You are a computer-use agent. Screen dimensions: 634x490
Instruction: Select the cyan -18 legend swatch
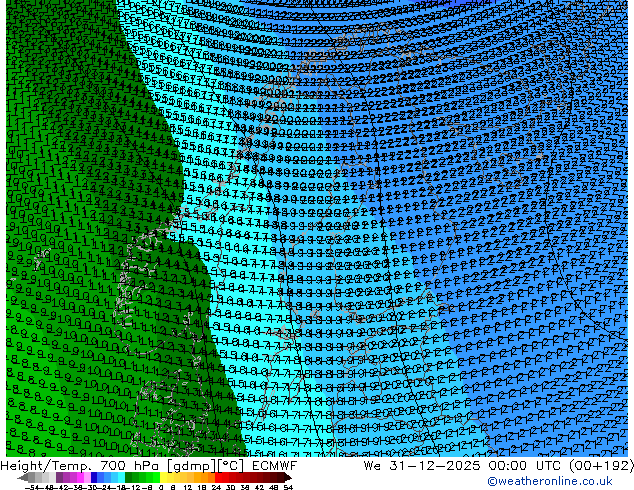tap(122, 477)
